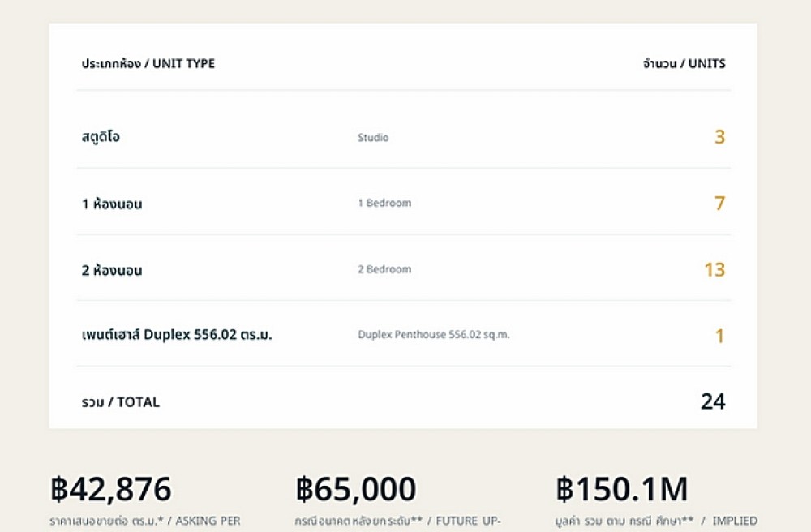The image size is (811, 532).
Task: Click the Studio unit count 3
Action: (719, 137)
